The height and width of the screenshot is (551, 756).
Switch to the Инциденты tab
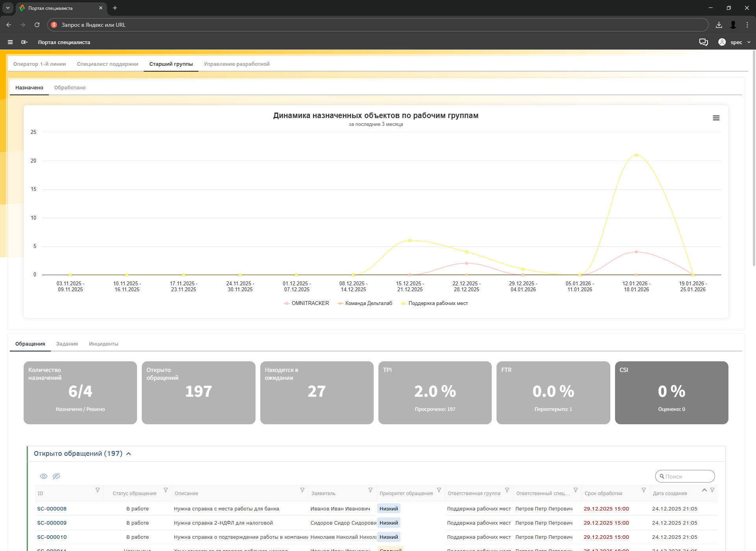tap(104, 344)
